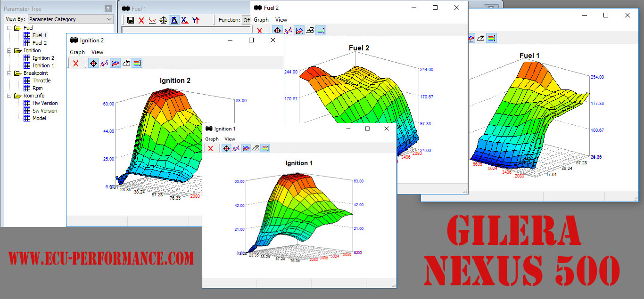Click the Save icon in Fuel 1 toolbar

131,20
